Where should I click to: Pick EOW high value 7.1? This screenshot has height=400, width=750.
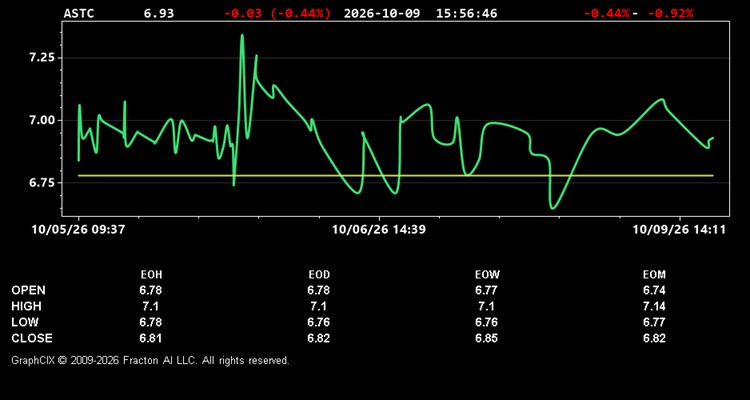pos(486,306)
